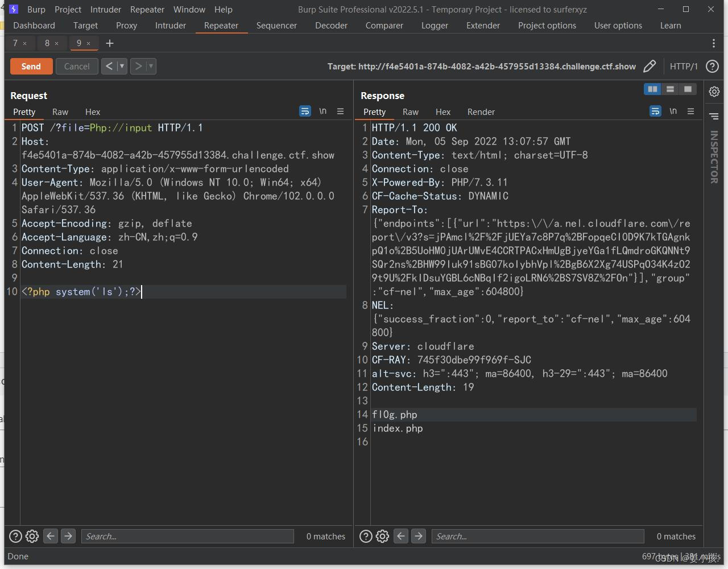This screenshot has width=728, height=569.
Task: Edit target using the pencil icon
Action: 650,67
